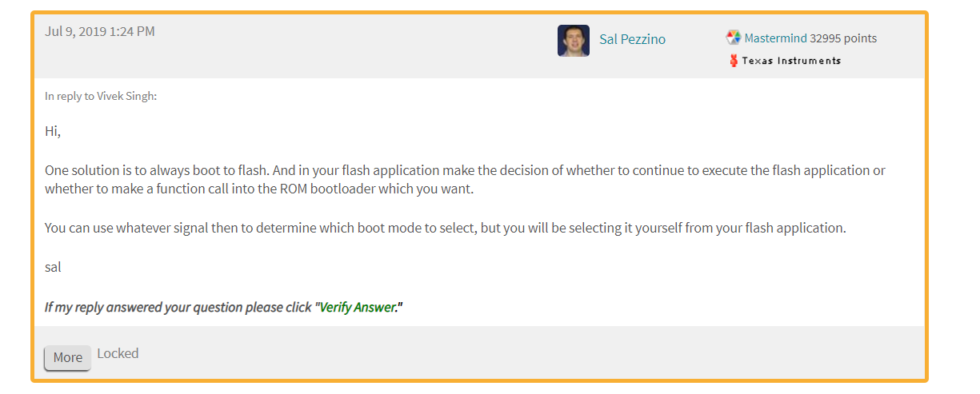This screenshot has height=394, width=980.
Task: Select the Texas Instruments company label
Action: tap(791, 61)
